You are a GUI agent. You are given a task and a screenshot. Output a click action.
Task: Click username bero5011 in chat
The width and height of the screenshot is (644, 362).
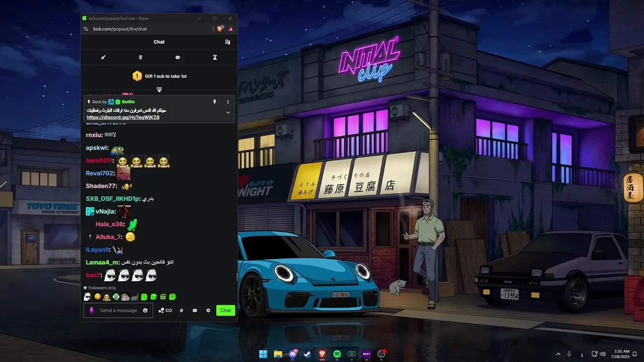click(99, 160)
